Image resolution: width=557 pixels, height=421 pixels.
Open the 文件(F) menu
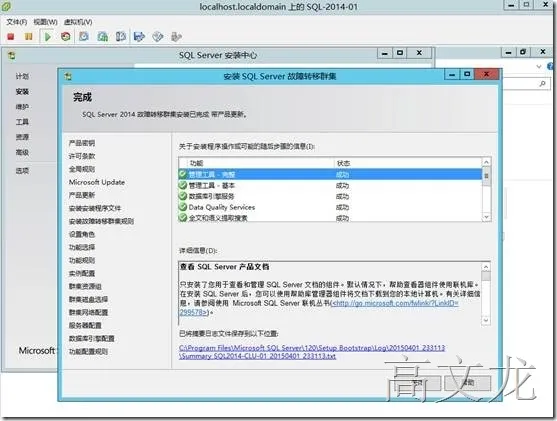17,22
